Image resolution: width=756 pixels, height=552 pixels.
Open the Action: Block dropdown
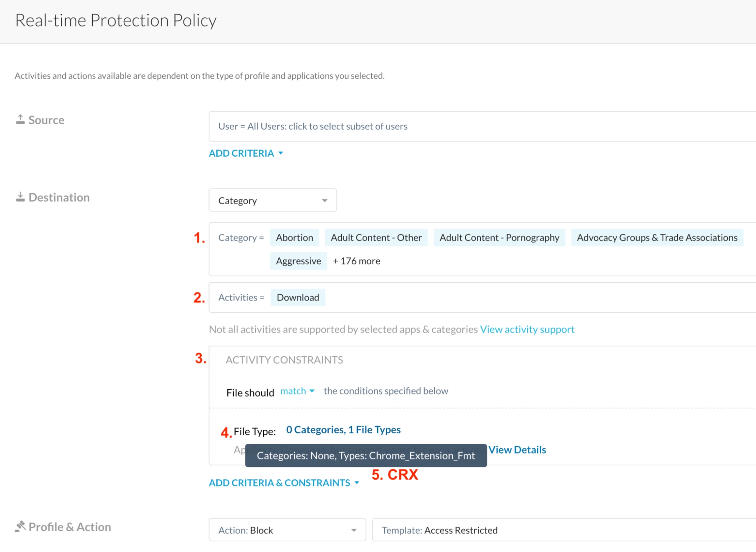tap(287, 530)
